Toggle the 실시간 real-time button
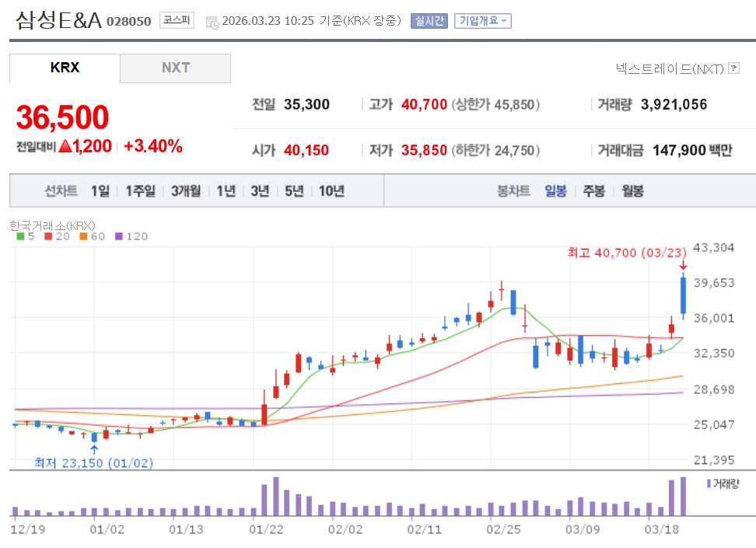 (429, 21)
